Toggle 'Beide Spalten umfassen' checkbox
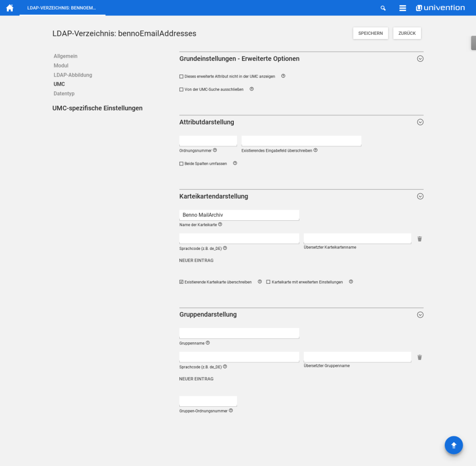Image resolution: width=476 pixels, height=466 pixels. point(181,164)
